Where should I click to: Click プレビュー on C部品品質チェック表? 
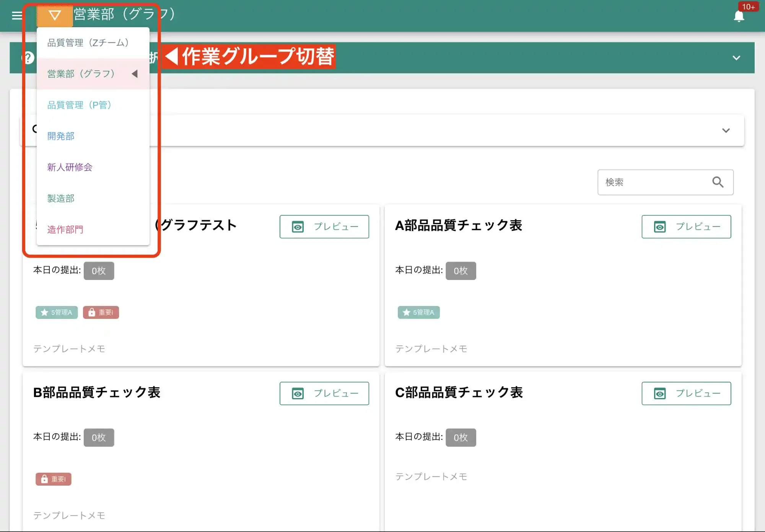pyautogui.click(x=686, y=393)
